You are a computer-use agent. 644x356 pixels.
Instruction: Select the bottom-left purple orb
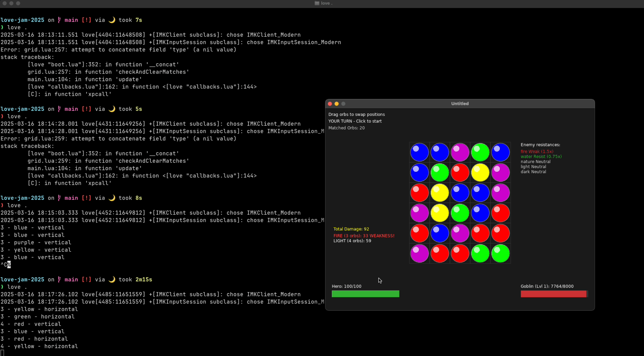[419, 253]
